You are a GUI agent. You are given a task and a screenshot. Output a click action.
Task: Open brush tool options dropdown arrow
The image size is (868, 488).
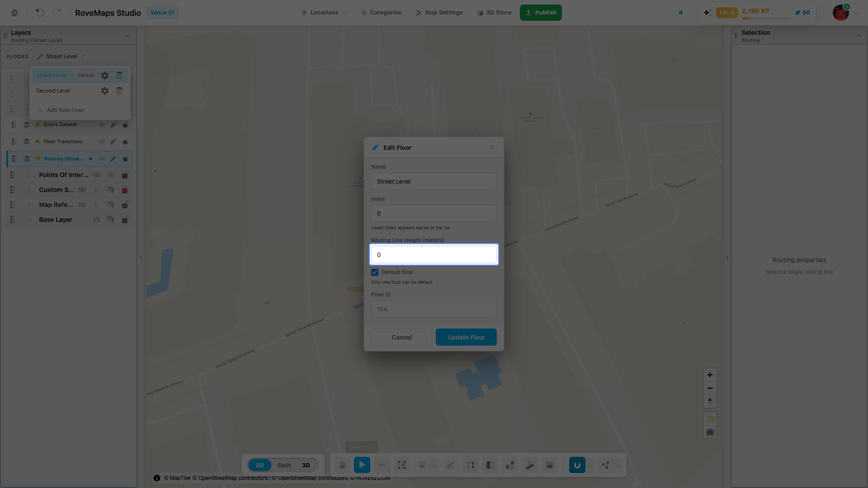tap(434, 465)
